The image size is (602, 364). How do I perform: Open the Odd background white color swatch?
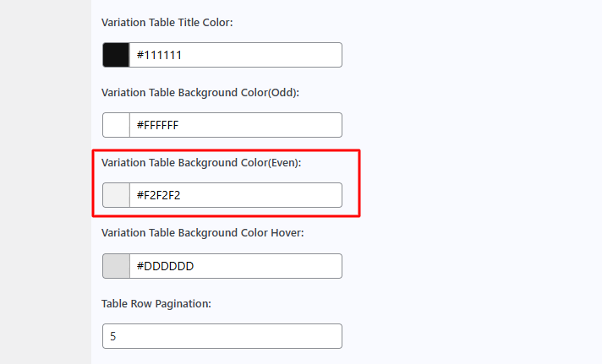[116, 125]
